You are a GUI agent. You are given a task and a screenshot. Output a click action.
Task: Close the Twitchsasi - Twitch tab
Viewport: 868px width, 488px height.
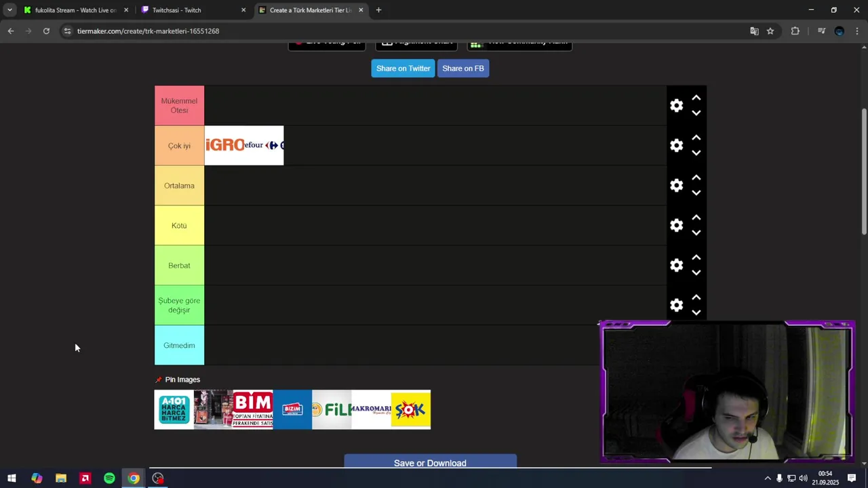click(x=243, y=10)
